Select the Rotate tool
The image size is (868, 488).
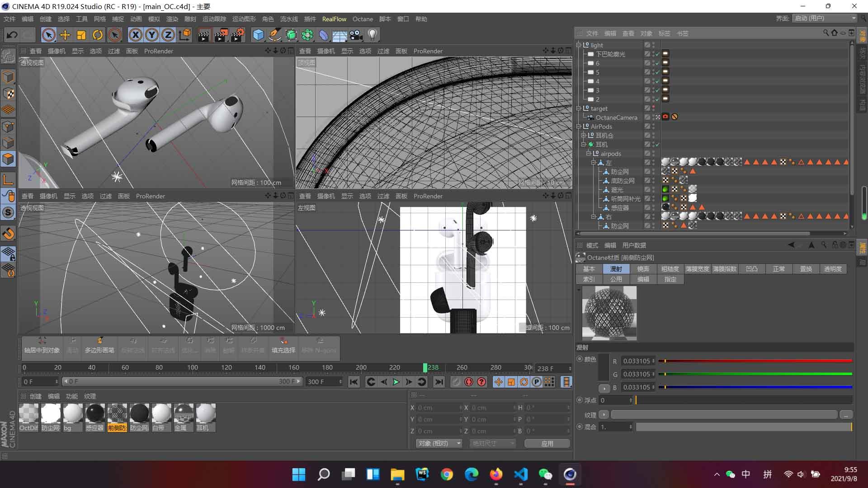point(98,35)
